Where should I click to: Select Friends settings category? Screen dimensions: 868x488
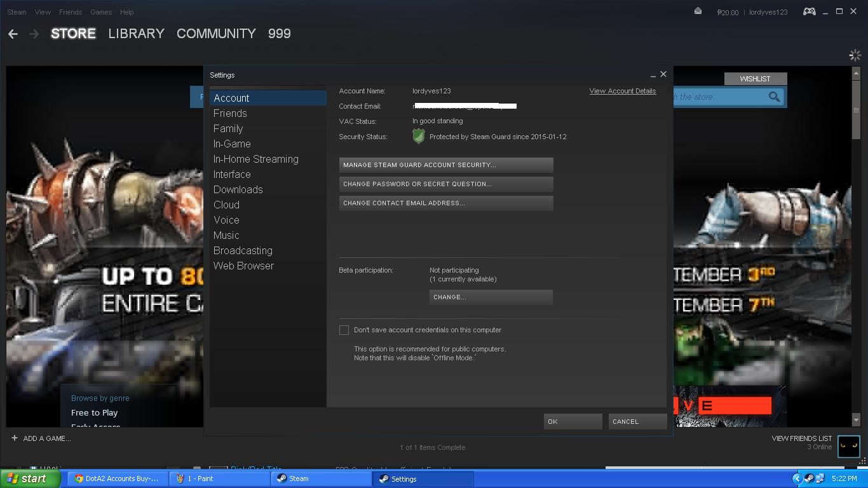pyautogui.click(x=268, y=113)
